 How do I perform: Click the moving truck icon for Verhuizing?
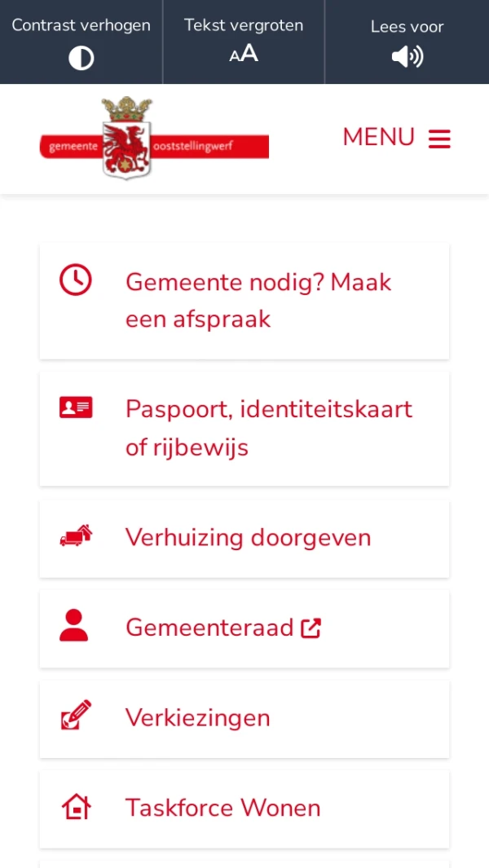pos(75,536)
